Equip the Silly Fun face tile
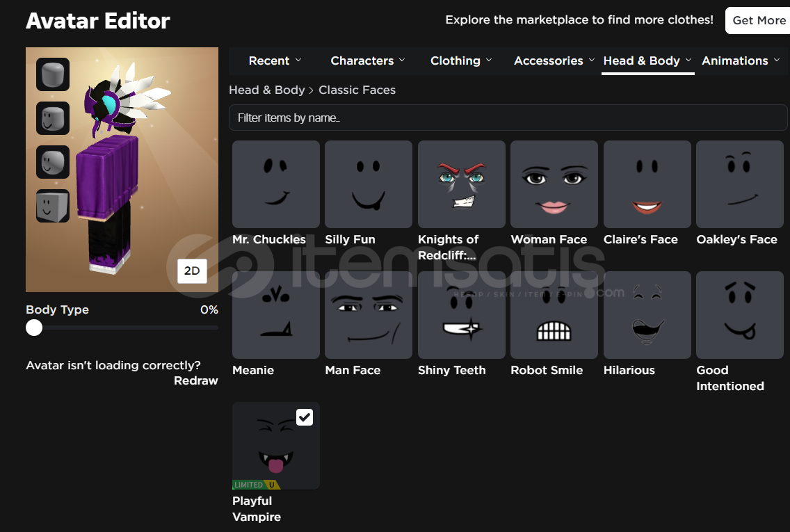790x532 pixels. 369,184
